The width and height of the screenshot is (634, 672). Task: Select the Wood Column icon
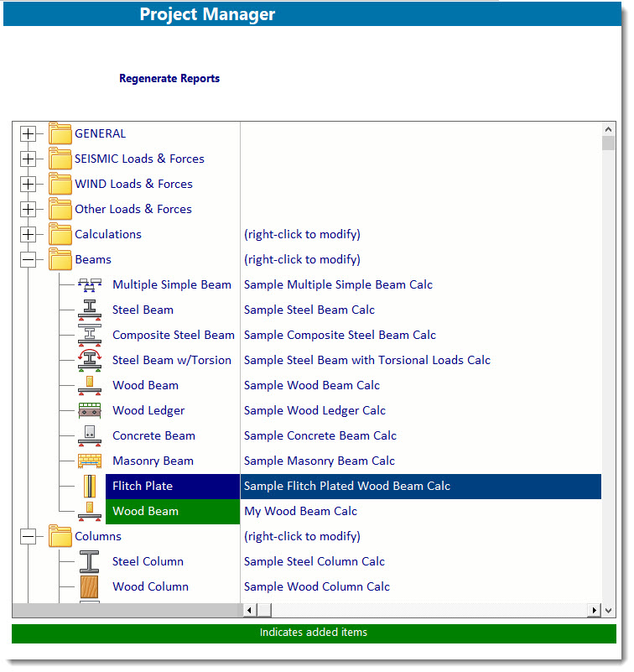tap(89, 587)
